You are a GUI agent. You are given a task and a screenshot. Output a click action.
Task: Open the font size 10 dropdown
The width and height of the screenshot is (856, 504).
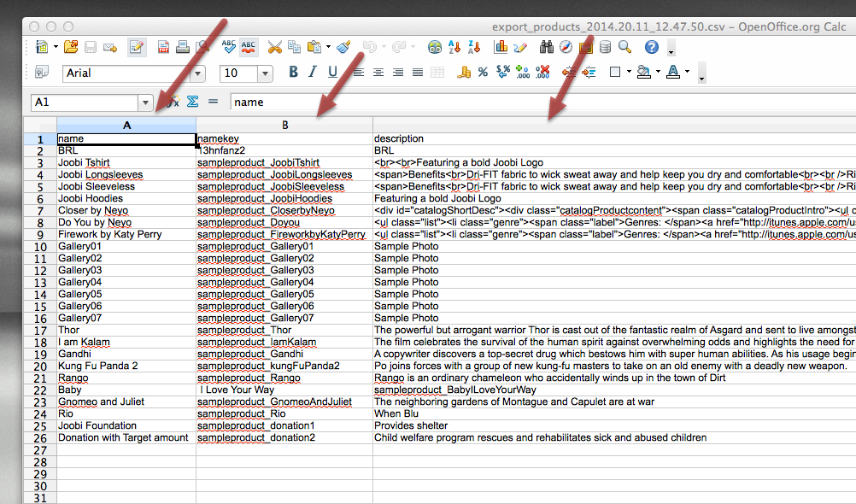click(x=266, y=73)
